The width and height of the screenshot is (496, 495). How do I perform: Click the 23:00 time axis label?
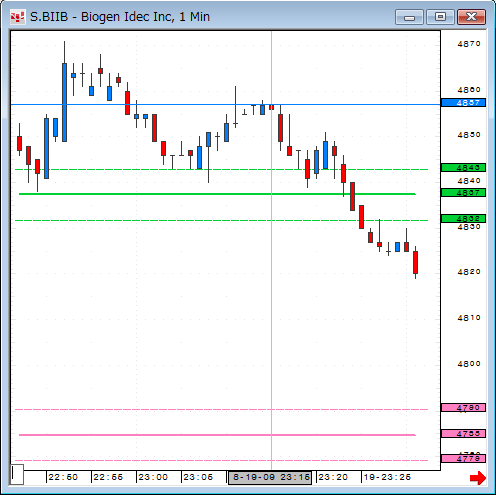coord(153,477)
